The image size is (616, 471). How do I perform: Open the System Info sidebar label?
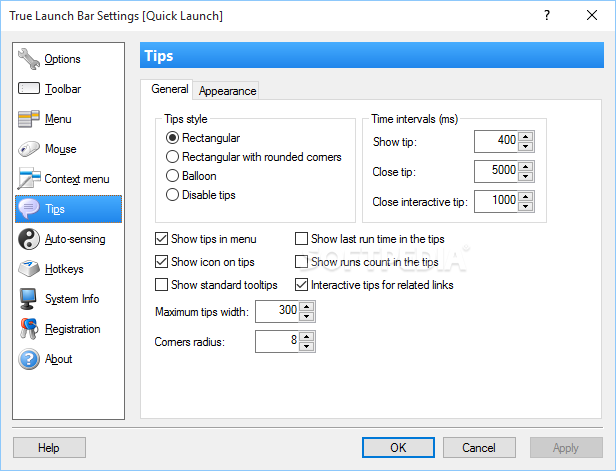point(72,299)
